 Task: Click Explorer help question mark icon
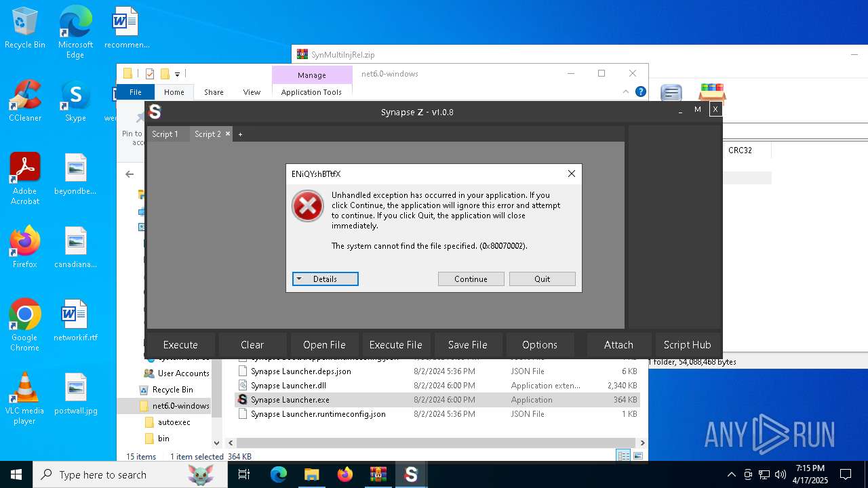[x=640, y=91]
